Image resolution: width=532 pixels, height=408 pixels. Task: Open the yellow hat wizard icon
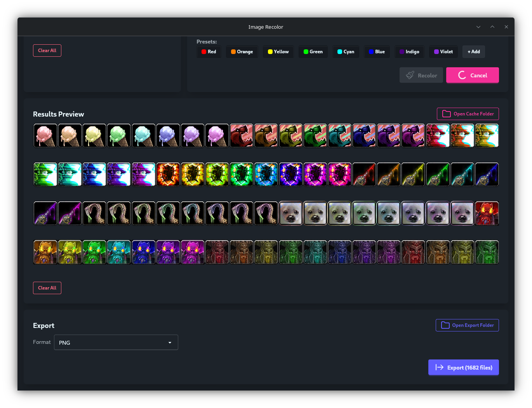pyautogui.click(x=487, y=136)
